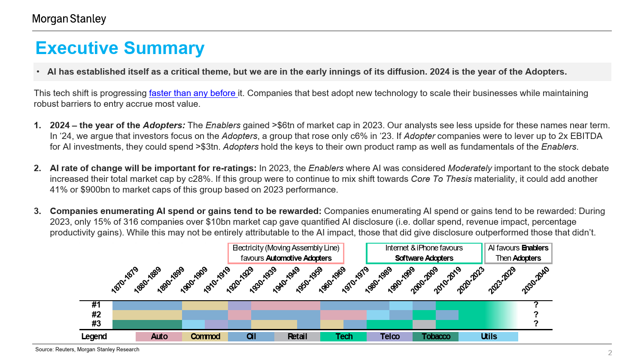644x362 pixels.
Task: Click the #1 row label
Action: click(x=96, y=305)
